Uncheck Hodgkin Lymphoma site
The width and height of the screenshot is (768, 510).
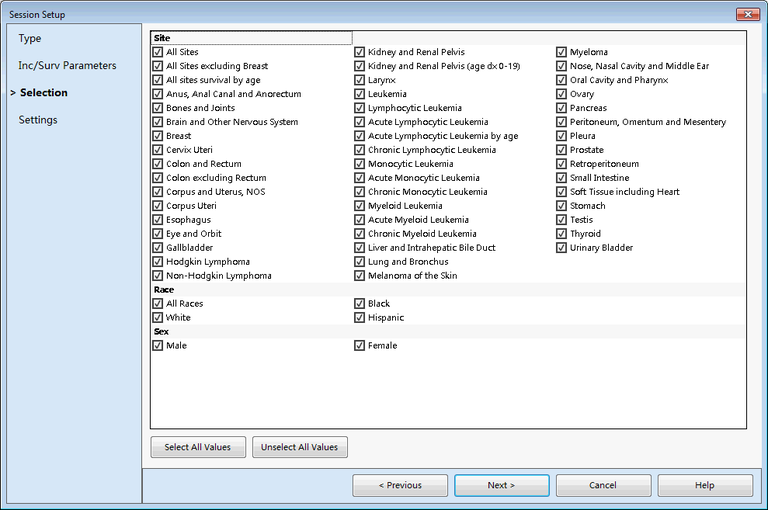[158, 262]
